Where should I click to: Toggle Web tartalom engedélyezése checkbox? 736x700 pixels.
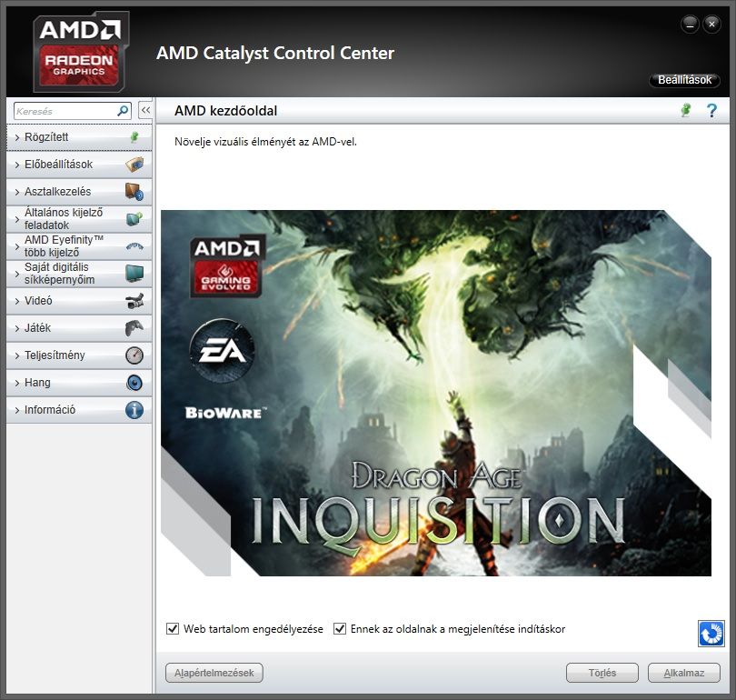173,629
